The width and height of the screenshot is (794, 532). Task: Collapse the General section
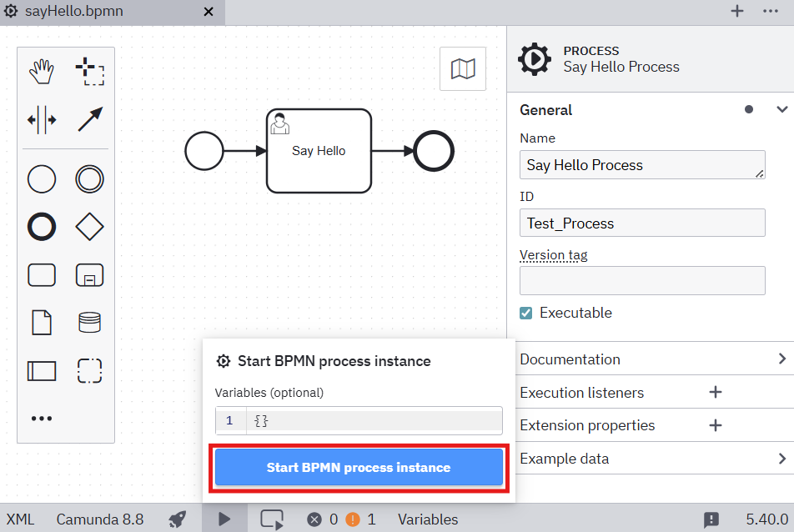[781, 109]
